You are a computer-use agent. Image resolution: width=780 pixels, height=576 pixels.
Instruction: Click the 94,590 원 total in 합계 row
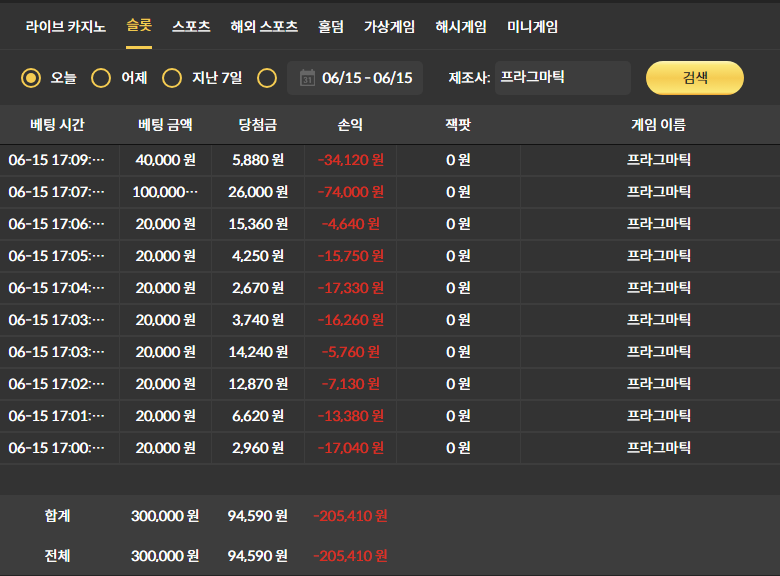[x=258, y=516]
